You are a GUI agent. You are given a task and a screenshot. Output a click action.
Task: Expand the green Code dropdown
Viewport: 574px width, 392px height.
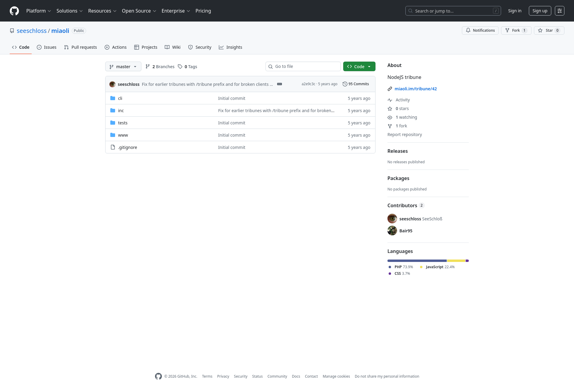click(x=359, y=67)
